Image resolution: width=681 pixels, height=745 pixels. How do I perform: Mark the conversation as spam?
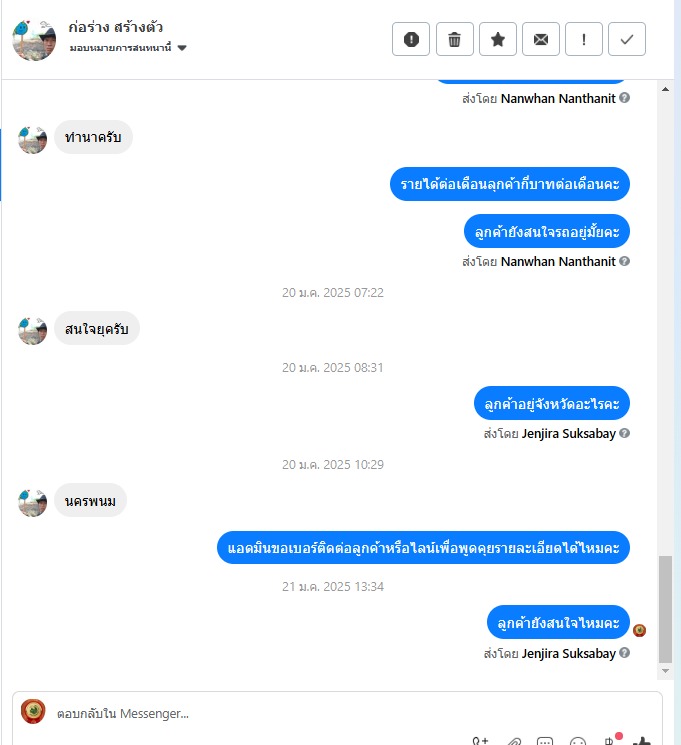click(411, 39)
